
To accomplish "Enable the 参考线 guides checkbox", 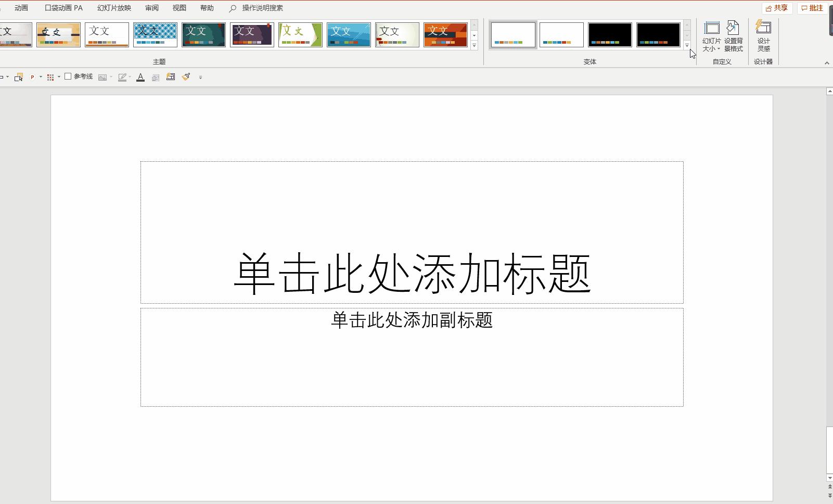I will 69,76.
